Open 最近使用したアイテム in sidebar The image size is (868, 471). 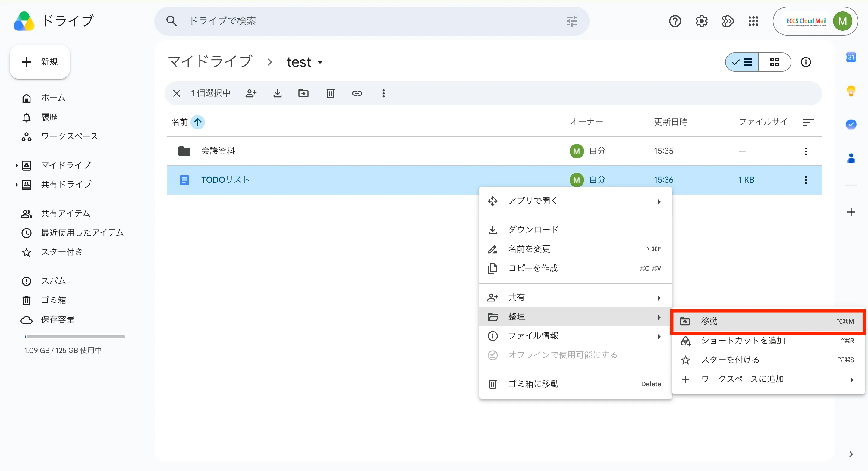(x=73, y=232)
